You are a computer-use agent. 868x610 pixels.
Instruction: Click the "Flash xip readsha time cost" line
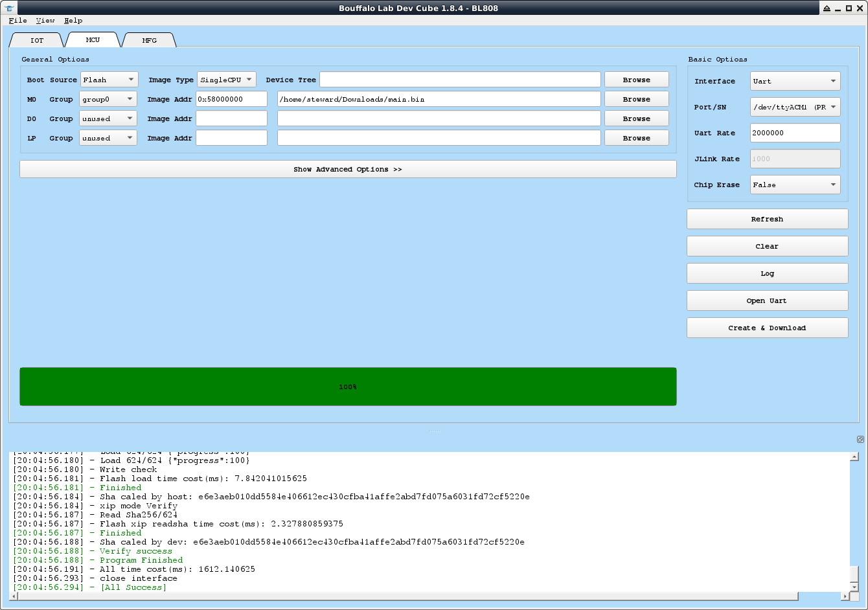[x=178, y=524]
